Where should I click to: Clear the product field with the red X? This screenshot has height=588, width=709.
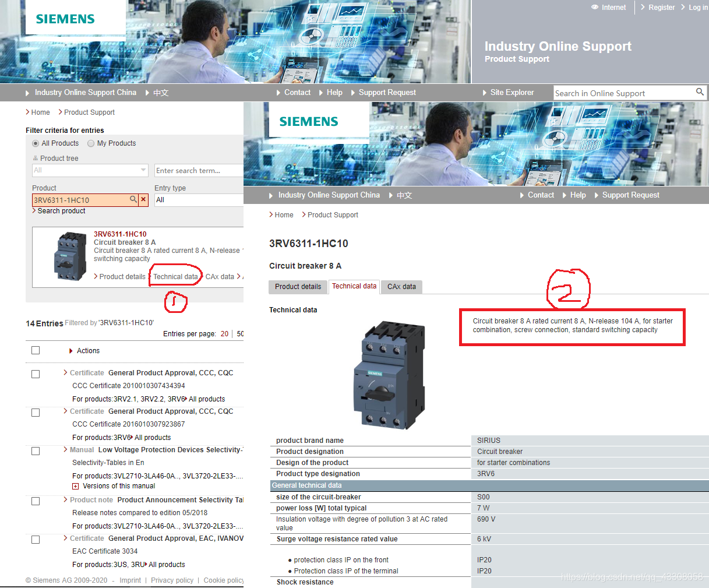click(144, 199)
